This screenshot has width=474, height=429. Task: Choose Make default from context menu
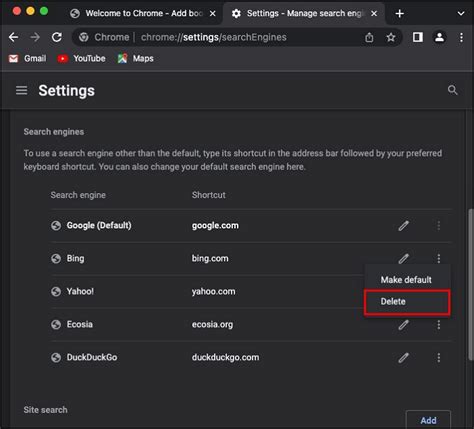click(407, 280)
